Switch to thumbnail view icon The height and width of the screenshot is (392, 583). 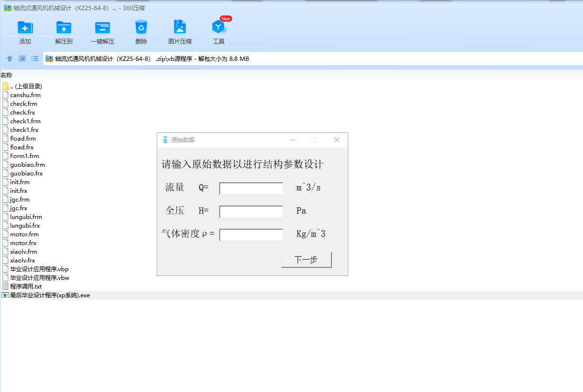(x=22, y=58)
